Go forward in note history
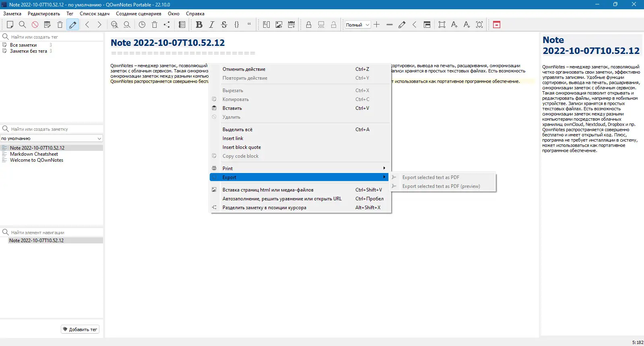644x346 pixels. coord(99,25)
